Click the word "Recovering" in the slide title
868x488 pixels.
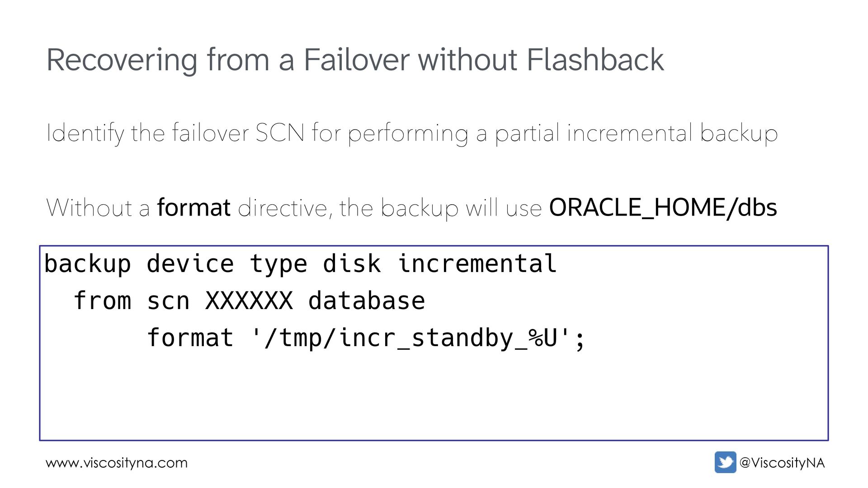tap(122, 60)
